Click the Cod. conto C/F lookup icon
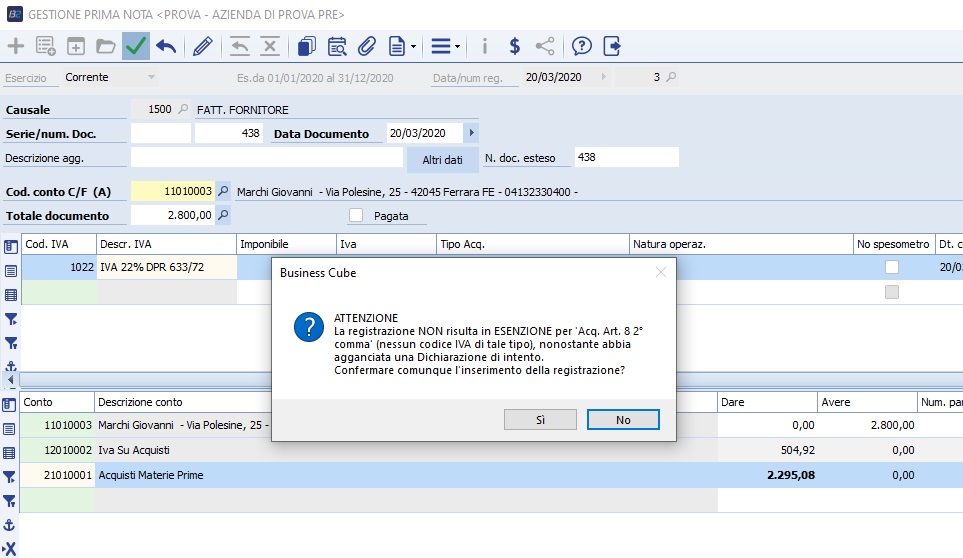963x558 pixels. (x=223, y=191)
